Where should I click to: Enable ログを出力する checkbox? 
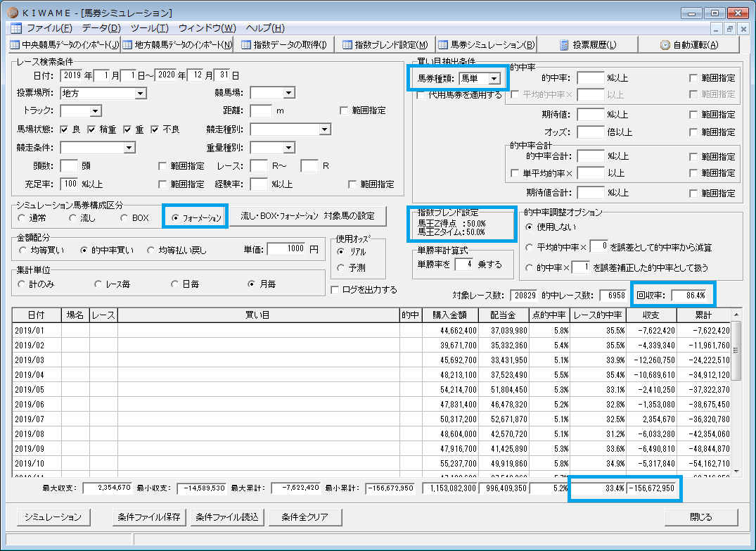coord(335,290)
